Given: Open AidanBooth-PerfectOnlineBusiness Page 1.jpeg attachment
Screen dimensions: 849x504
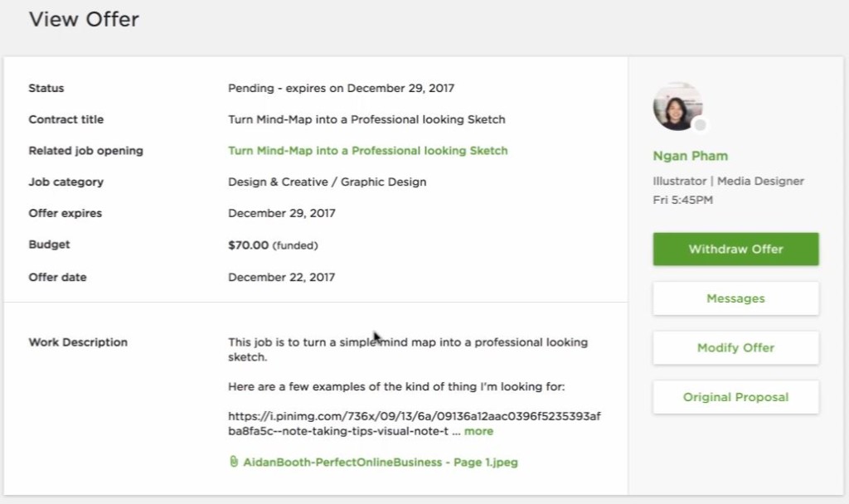Looking at the screenshot, I should pos(381,462).
